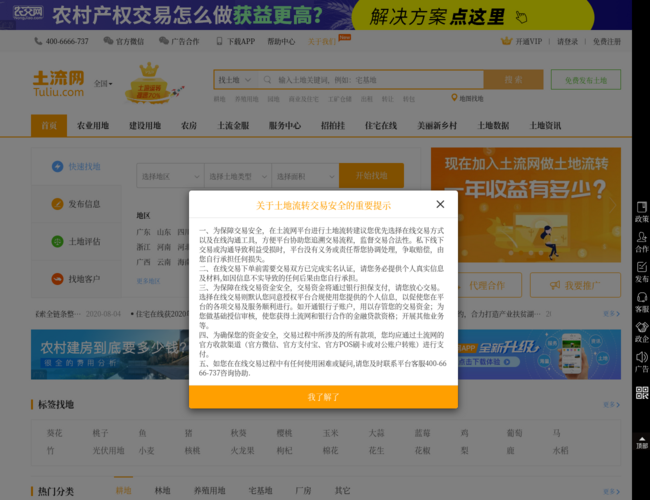
Task: Open the 帮助中心 link
Action: 281,41
